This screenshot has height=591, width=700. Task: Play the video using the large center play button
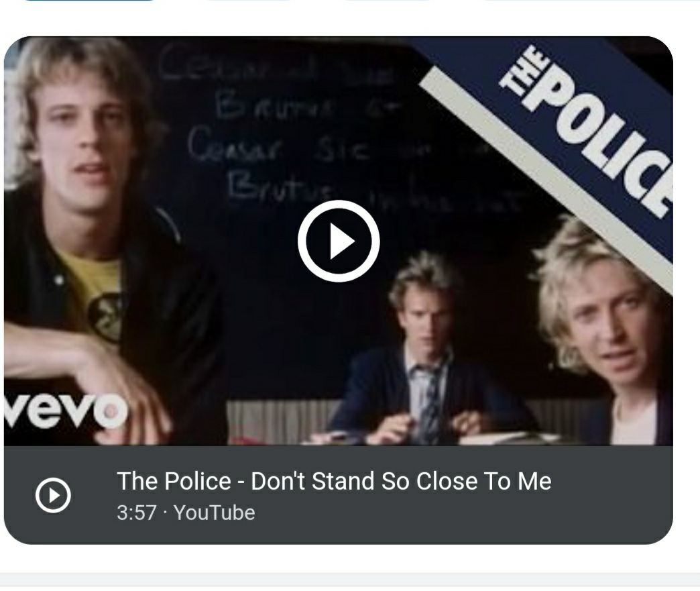click(339, 241)
